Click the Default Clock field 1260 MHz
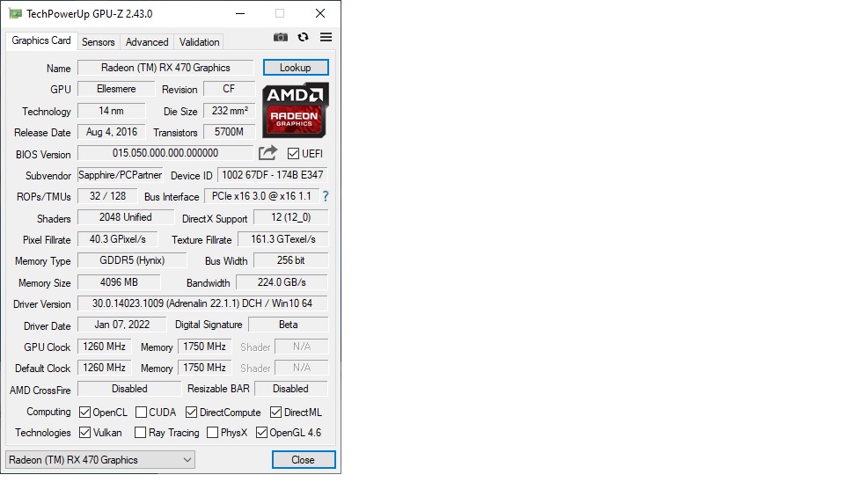The image size is (850, 504). [x=104, y=367]
